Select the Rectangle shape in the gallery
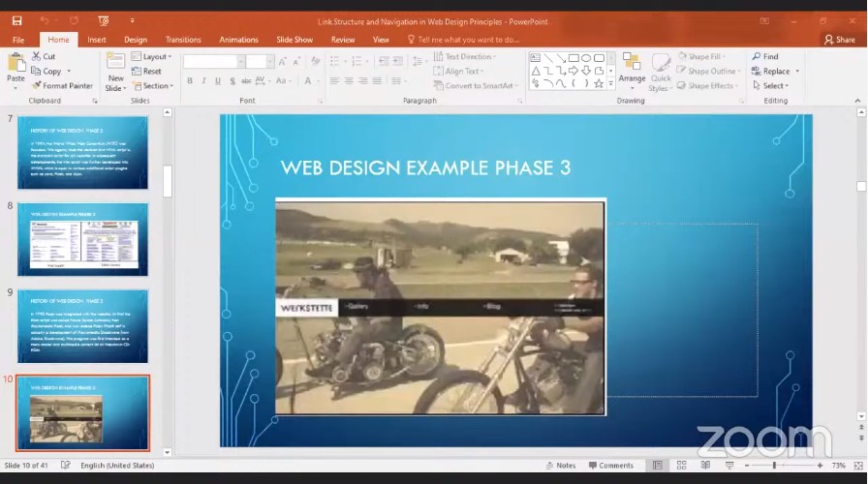The image size is (868, 484). [x=573, y=57]
